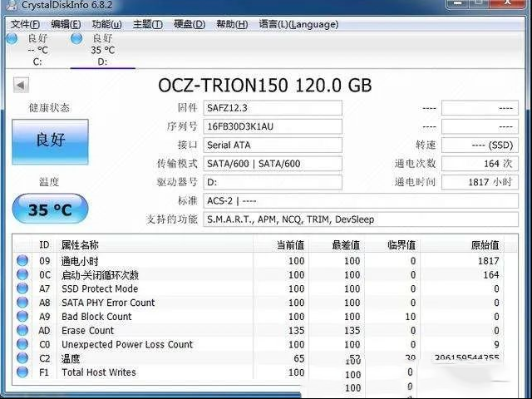Image resolution: width=532 pixels, height=399 pixels.
Task: Click the status orb in SSD Protect Mode row
Action: 22,288
